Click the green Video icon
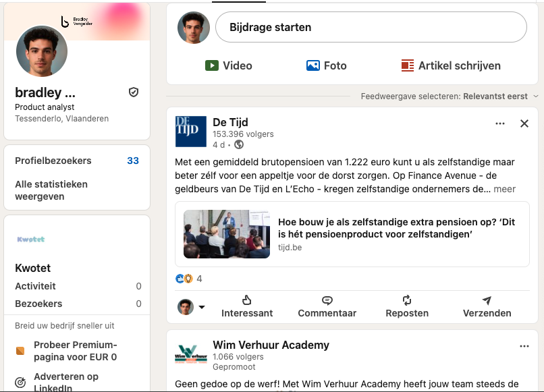This screenshot has height=392, width=544. click(212, 65)
